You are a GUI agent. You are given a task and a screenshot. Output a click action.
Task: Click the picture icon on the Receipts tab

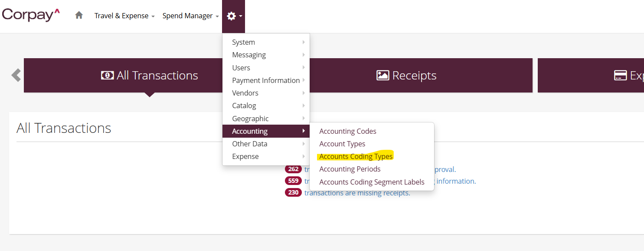(382, 75)
